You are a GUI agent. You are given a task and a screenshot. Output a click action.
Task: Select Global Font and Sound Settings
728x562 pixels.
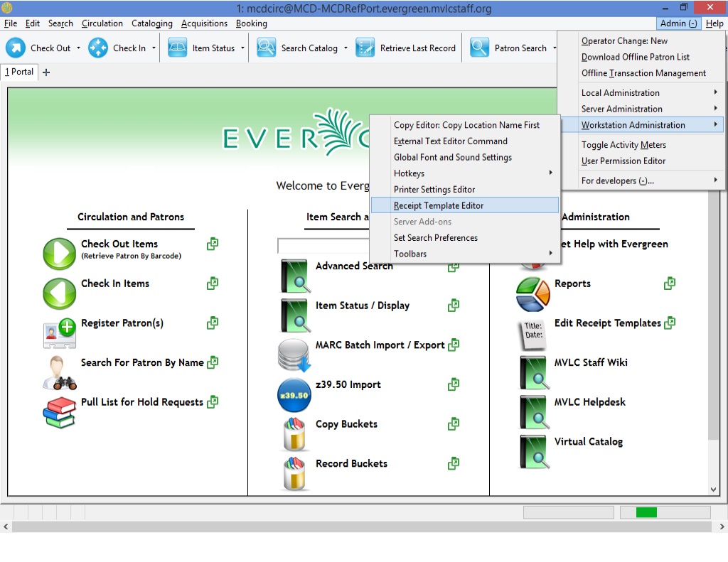pyautogui.click(x=465, y=157)
